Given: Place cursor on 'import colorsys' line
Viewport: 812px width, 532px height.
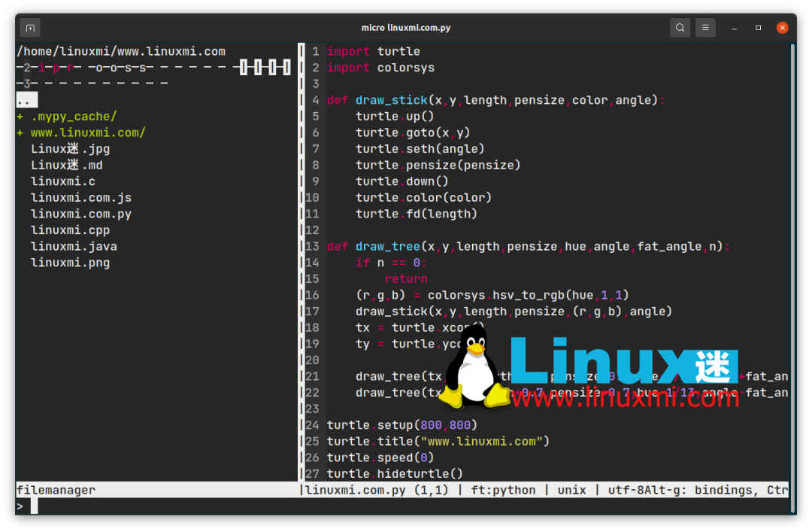Looking at the screenshot, I should coord(380,68).
